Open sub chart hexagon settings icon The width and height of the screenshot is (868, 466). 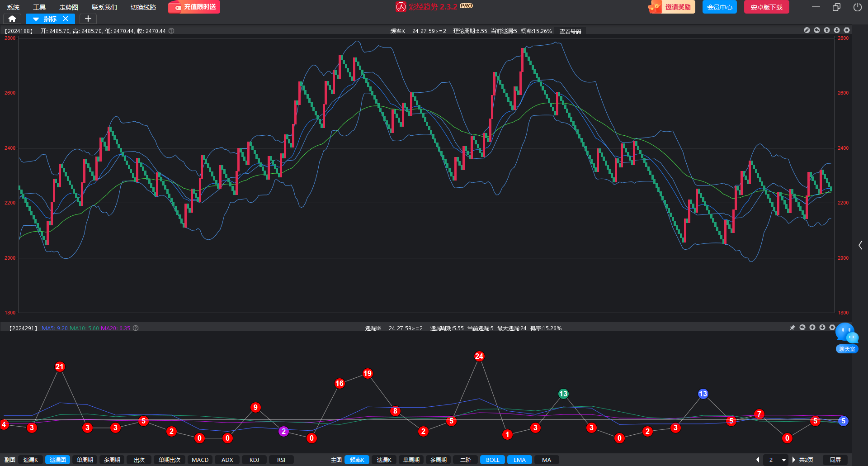click(x=832, y=328)
